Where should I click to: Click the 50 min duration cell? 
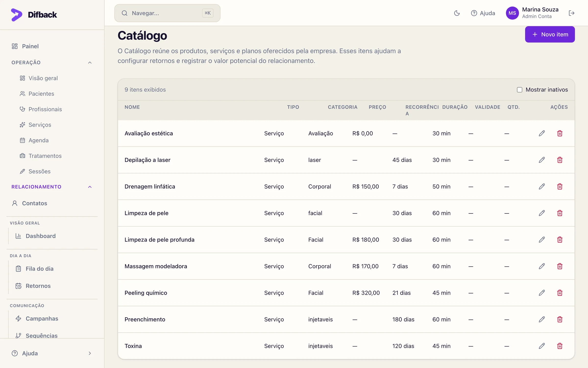441,186
